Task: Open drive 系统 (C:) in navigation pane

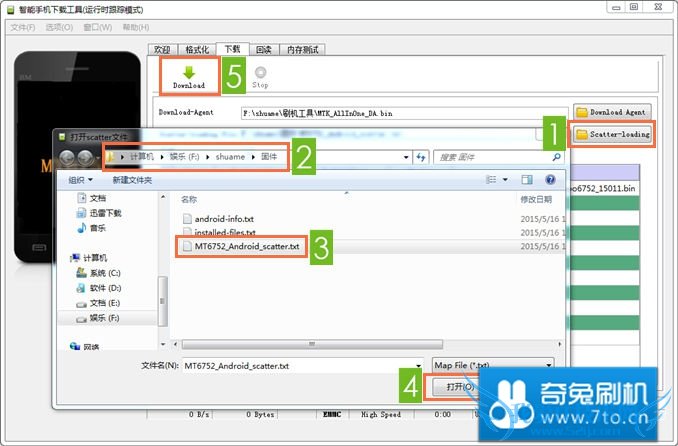Action: coord(99,273)
